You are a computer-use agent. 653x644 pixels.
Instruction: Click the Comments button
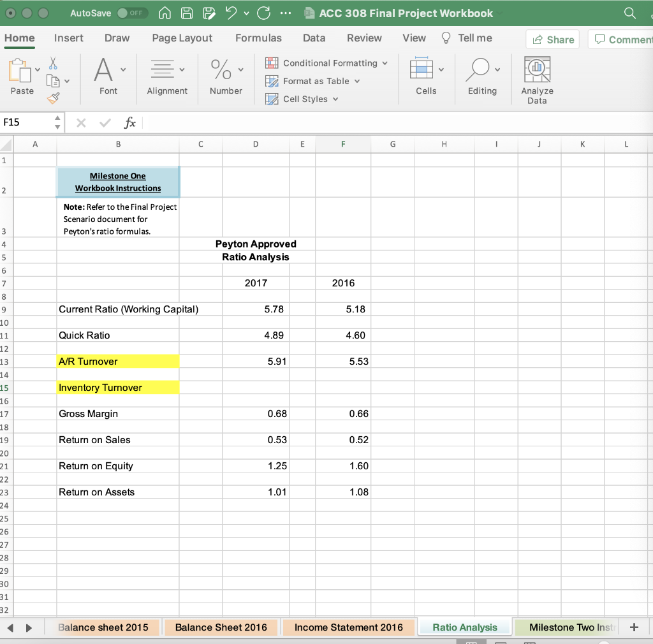(622, 40)
